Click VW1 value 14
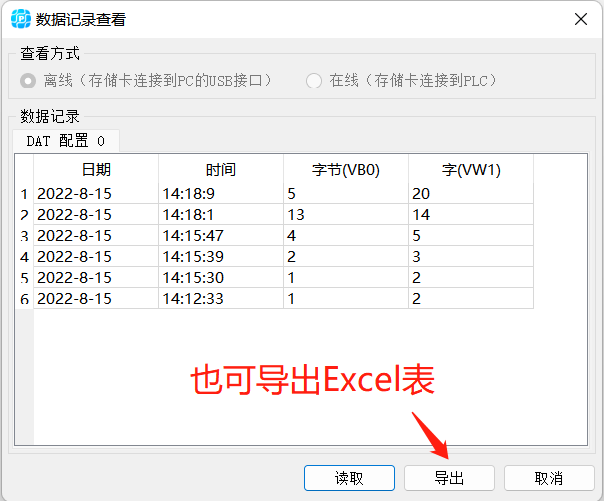The height and width of the screenshot is (501, 604). [x=471, y=214]
